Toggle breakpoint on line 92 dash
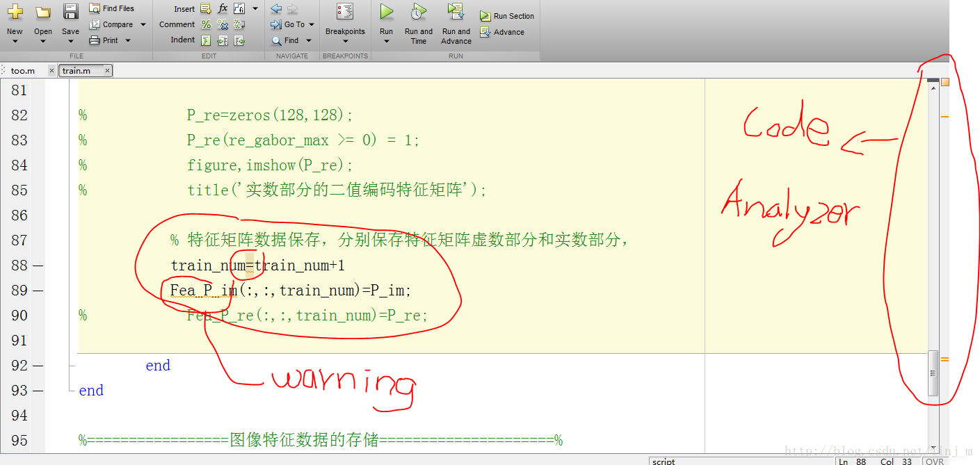 coord(38,366)
